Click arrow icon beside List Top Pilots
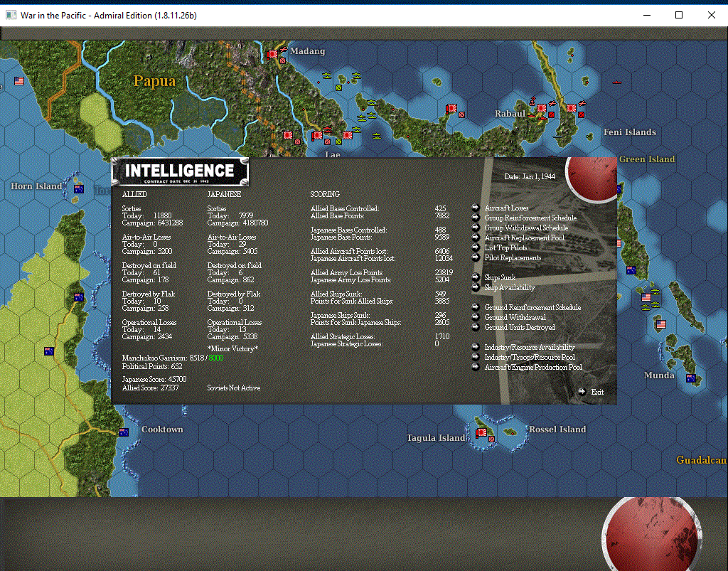The width and height of the screenshot is (728, 571). pyautogui.click(x=476, y=247)
